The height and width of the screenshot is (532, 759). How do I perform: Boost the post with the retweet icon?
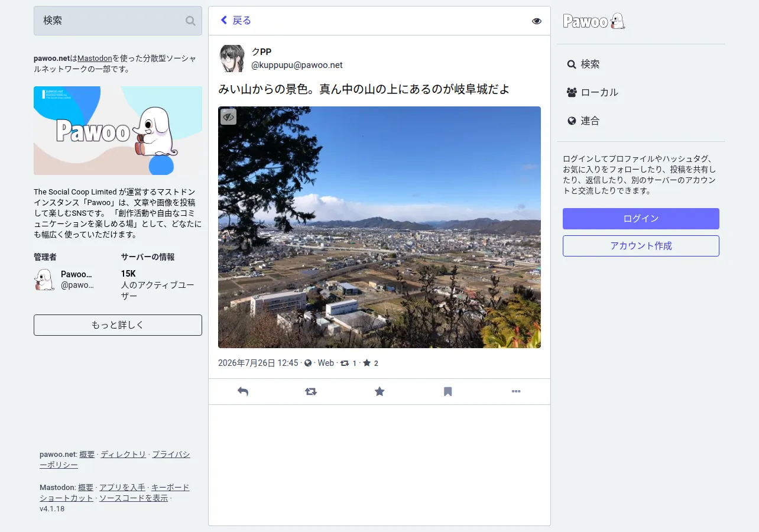(311, 391)
